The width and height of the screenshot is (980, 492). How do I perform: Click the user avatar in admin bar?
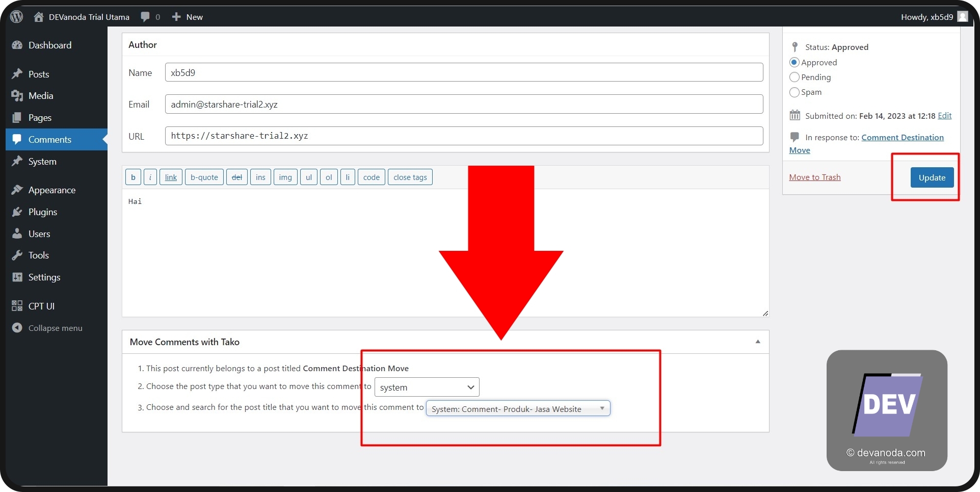963,17
